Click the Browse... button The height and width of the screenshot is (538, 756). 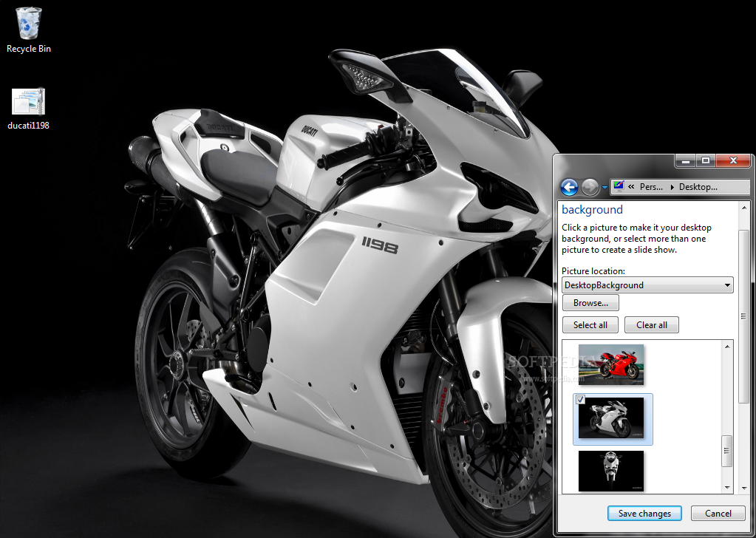coord(590,303)
